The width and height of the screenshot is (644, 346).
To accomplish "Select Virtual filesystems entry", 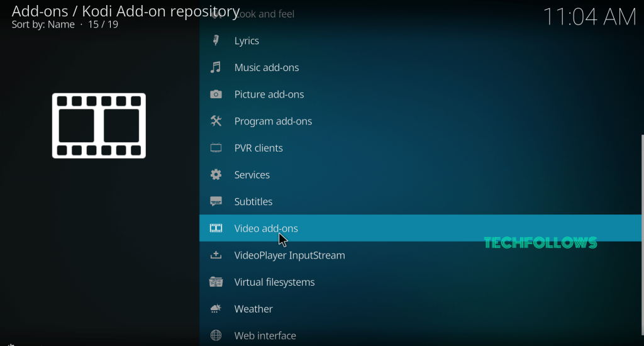I will (x=420, y=282).
